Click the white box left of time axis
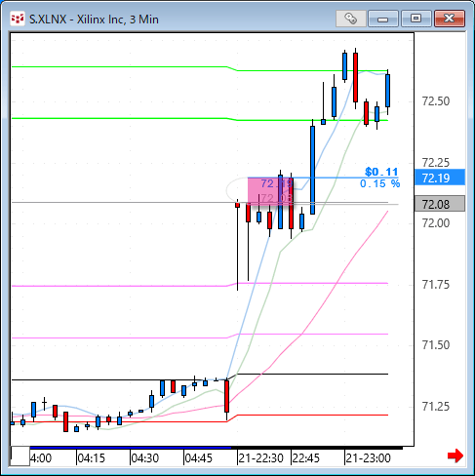The image size is (475, 476). [20, 456]
